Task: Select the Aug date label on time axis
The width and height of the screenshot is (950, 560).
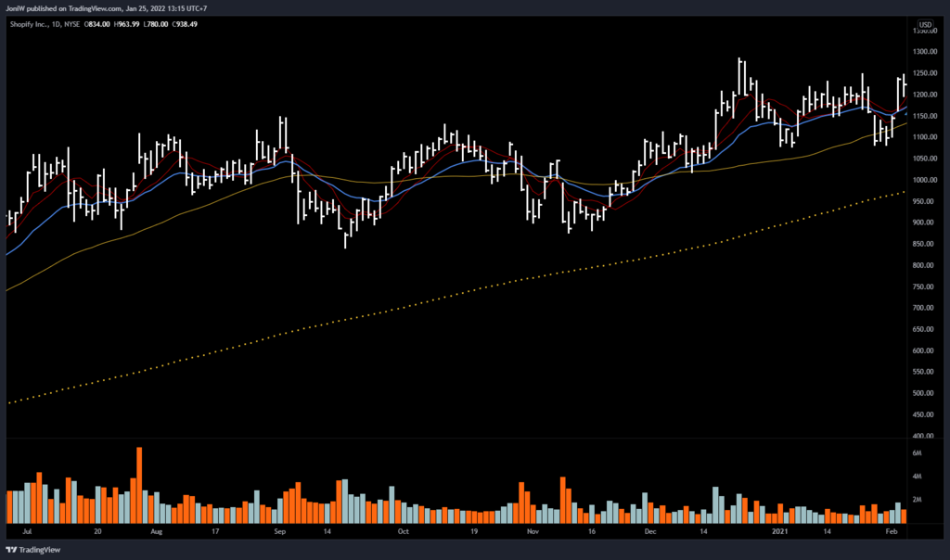Action: pyautogui.click(x=156, y=534)
